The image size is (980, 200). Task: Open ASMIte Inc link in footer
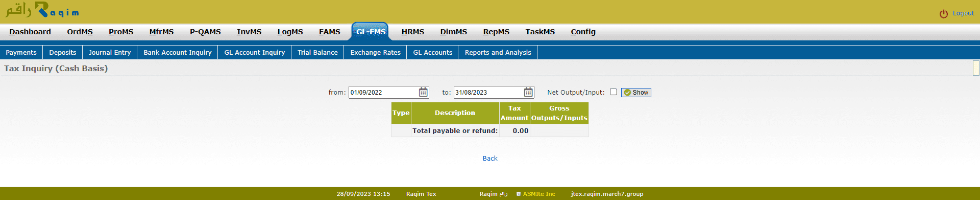(538, 194)
